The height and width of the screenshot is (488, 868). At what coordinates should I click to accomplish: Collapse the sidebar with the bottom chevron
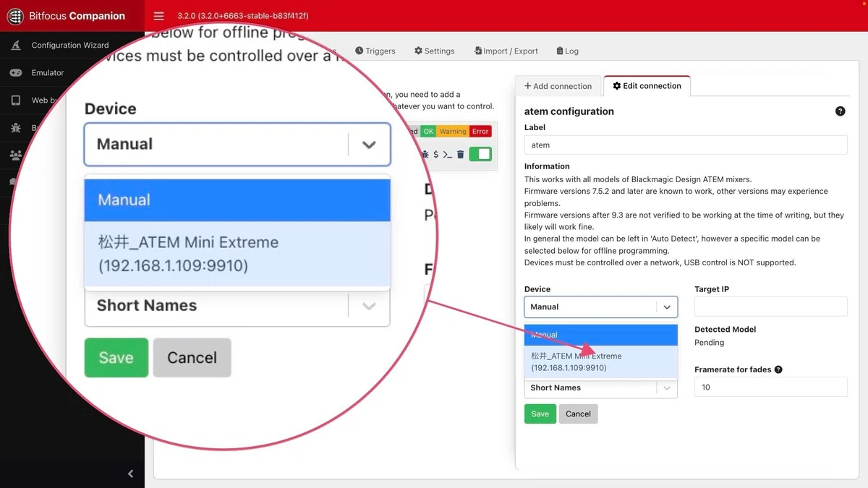tap(130, 474)
